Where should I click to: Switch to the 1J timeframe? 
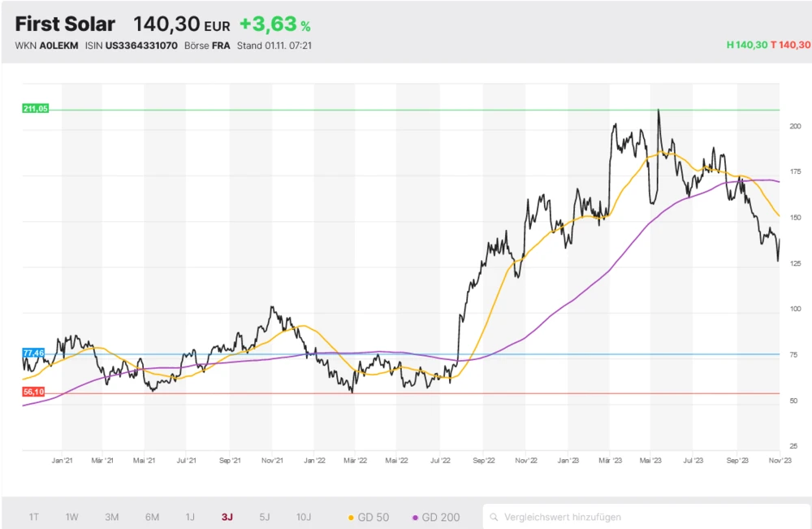tap(190, 517)
